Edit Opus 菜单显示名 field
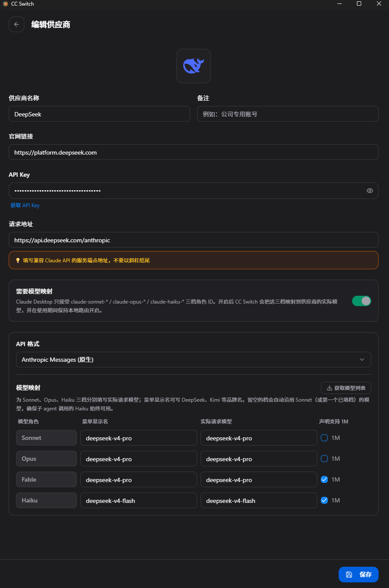The image size is (389, 588). coord(139,459)
